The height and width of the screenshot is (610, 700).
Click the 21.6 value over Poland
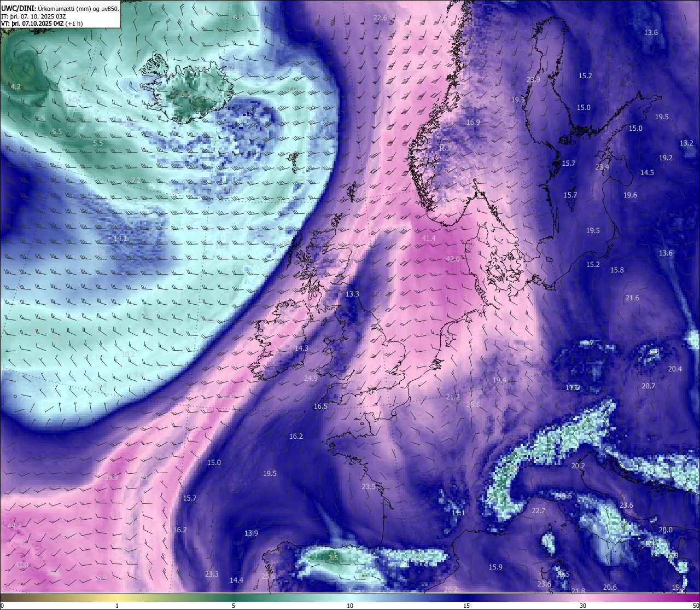(x=632, y=298)
